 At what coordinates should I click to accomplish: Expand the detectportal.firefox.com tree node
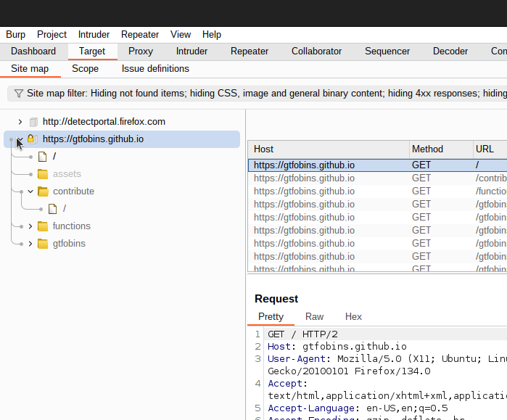20,122
